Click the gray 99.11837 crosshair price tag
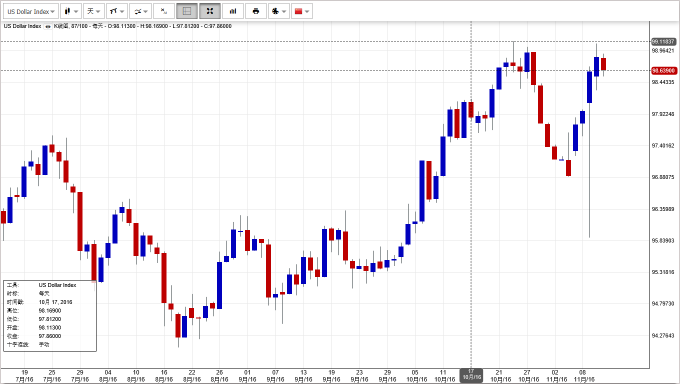 coord(664,42)
